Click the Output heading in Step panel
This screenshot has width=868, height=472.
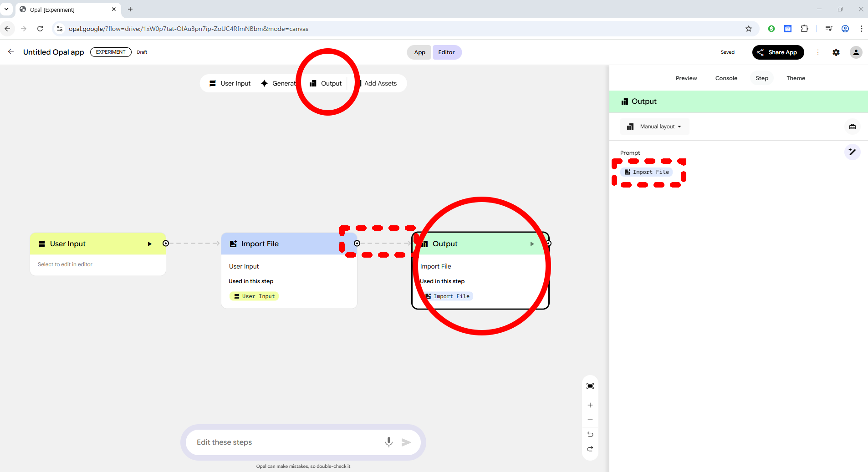[644, 102]
